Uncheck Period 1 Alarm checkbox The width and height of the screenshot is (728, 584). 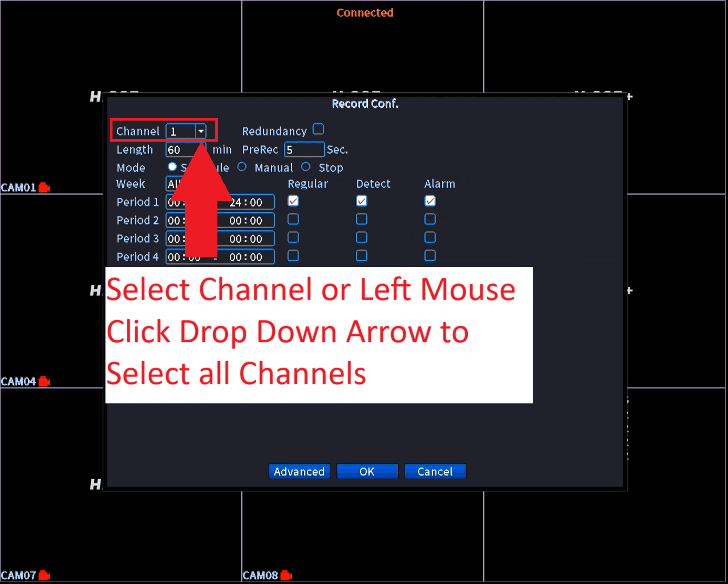pyautogui.click(x=430, y=201)
